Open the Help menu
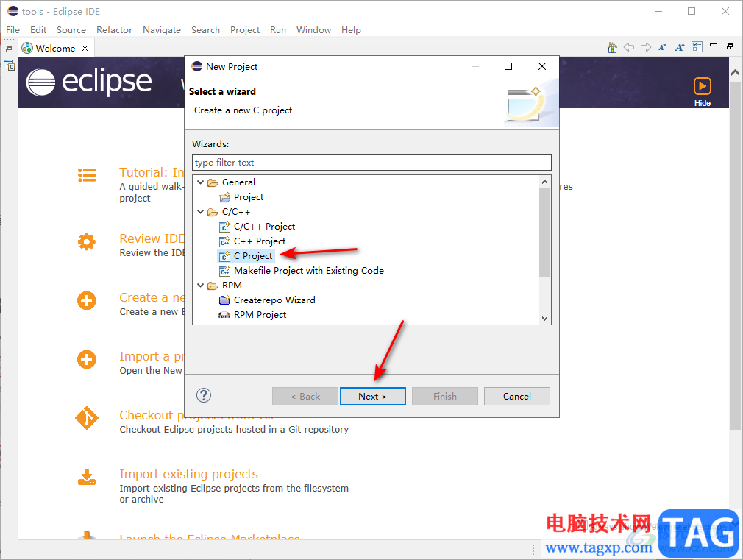 (x=351, y=30)
